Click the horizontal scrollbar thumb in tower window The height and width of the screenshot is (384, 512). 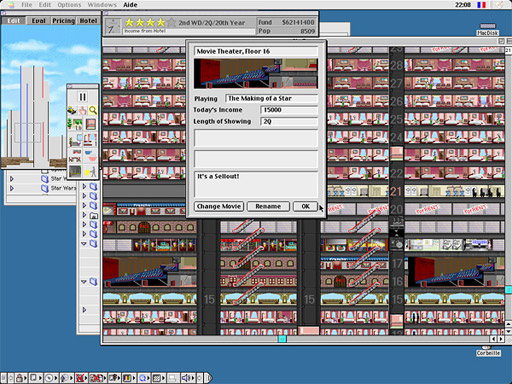click(x=282, y=339)
